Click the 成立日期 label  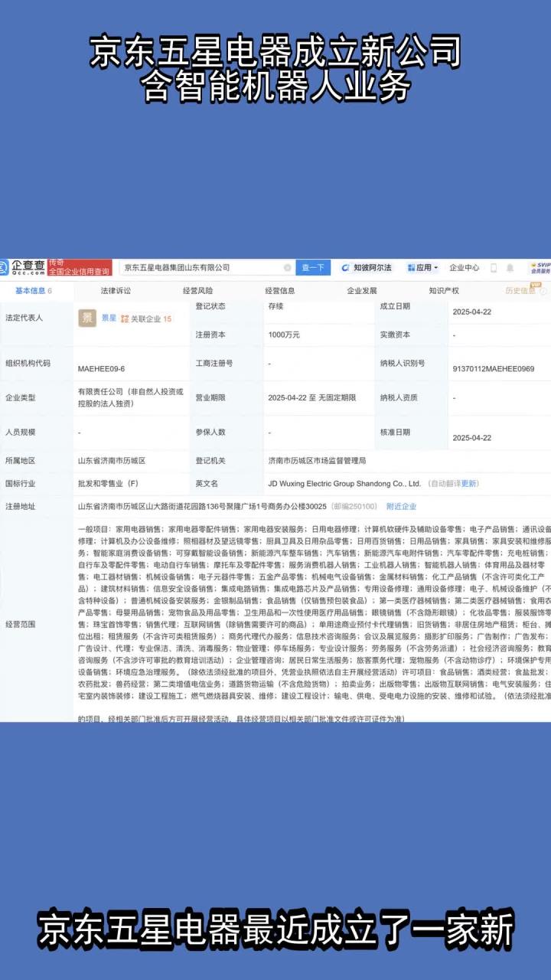395,305
